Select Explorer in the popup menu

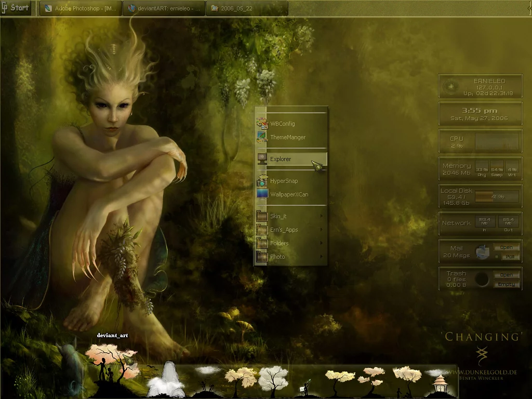[x=281, y=159]
